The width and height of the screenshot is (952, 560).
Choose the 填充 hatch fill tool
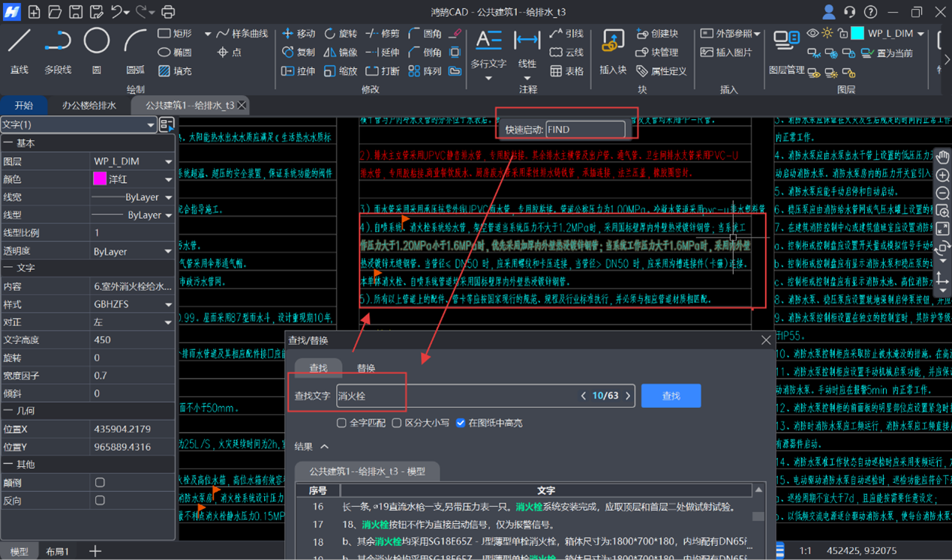(175, 71)
